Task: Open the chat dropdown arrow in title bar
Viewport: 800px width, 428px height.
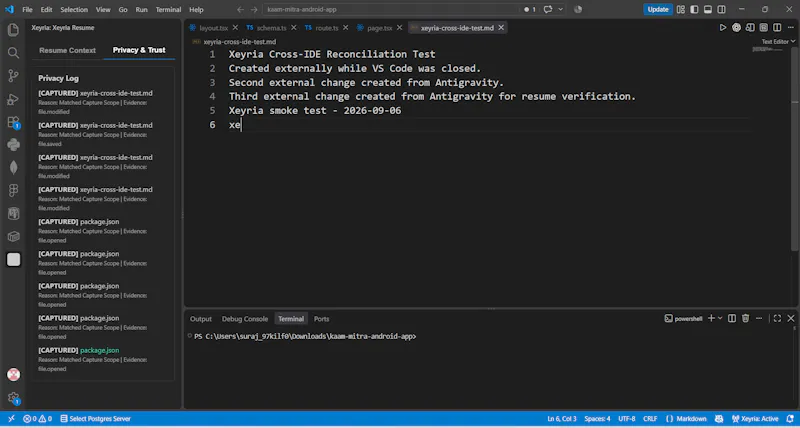Action: pos(561,9)
